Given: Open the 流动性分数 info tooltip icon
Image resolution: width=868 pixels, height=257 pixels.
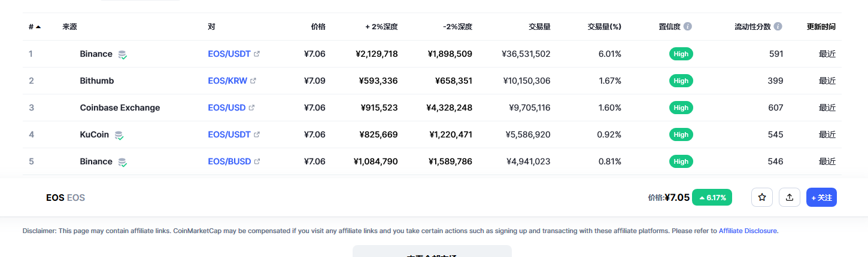Looking at the screenshot, I should tap(778, 26).
